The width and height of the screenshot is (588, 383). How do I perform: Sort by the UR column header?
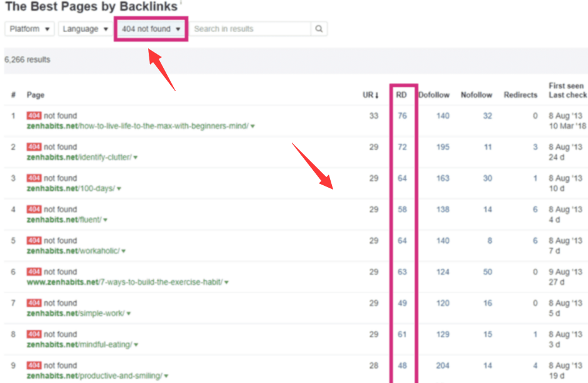[370, 95]
